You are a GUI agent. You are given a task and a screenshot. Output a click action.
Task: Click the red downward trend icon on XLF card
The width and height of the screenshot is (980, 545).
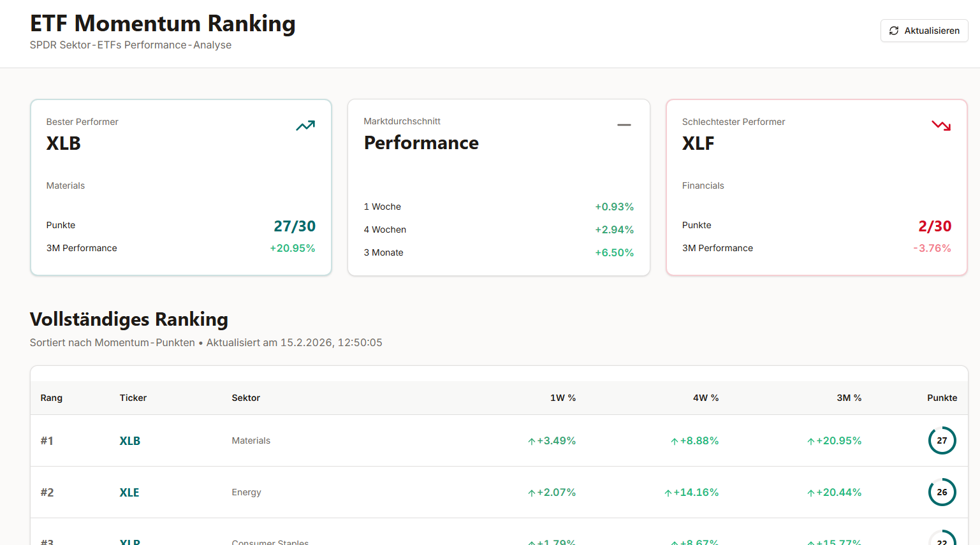(941, 125)
